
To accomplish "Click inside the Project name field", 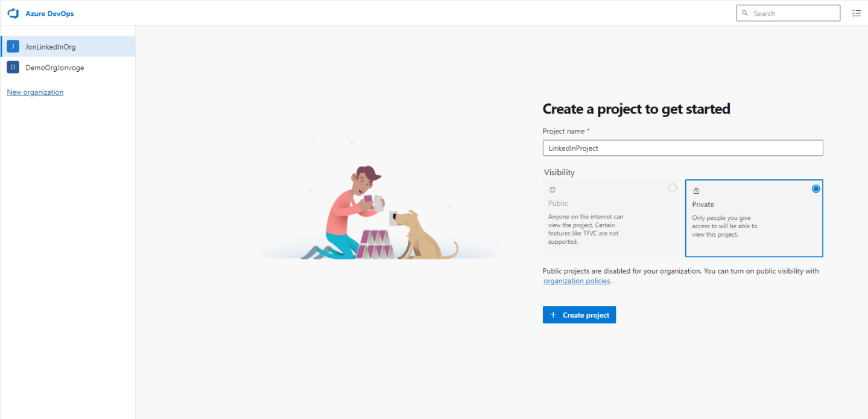I will (x=682, y=148).
